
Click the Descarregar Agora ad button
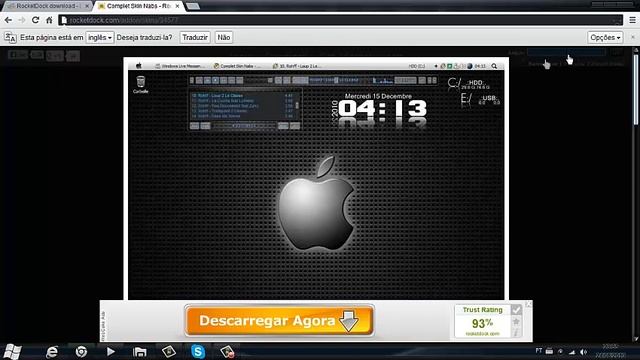(279, 320)
